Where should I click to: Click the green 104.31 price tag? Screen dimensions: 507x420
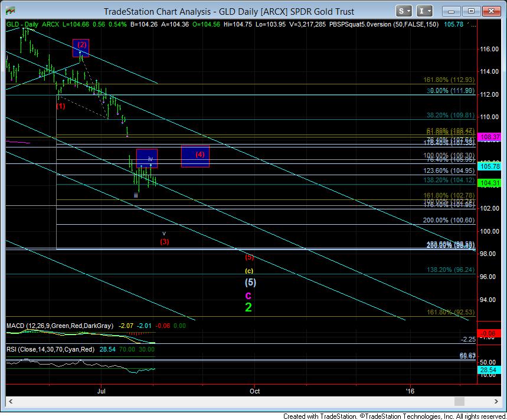(490, 183)
